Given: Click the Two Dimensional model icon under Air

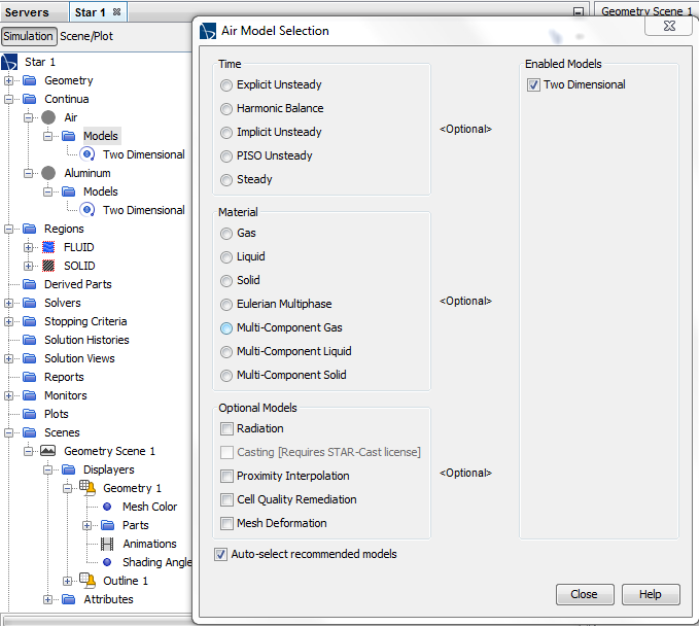Looking at the screenshot, I should tap(87, 155).
